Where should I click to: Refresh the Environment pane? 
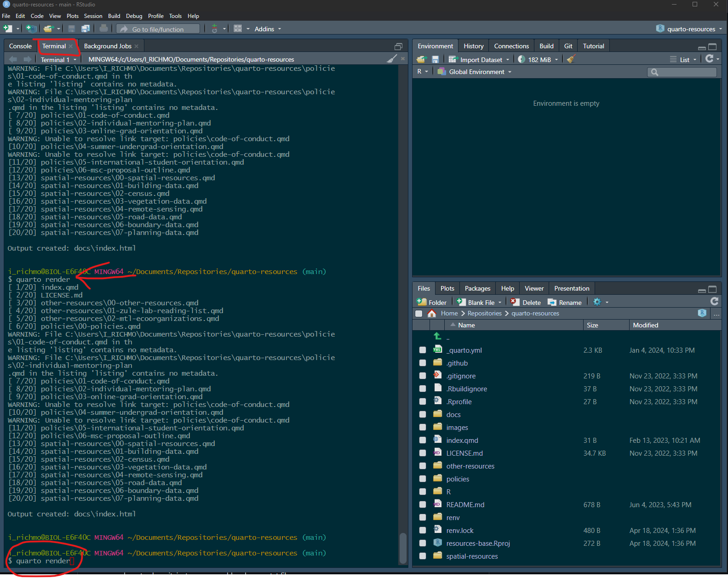tap(710, 59)
